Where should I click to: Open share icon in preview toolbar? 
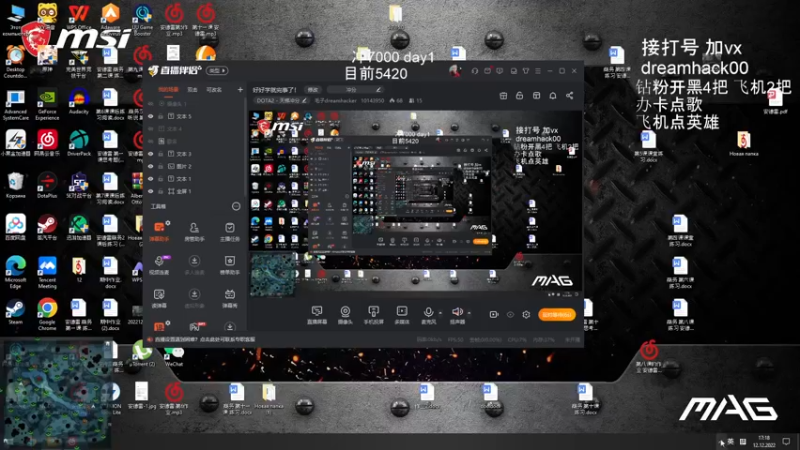coord(569,95)
